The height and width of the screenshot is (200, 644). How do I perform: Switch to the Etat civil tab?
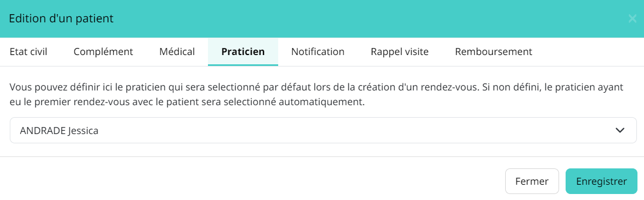coord(28,52)
